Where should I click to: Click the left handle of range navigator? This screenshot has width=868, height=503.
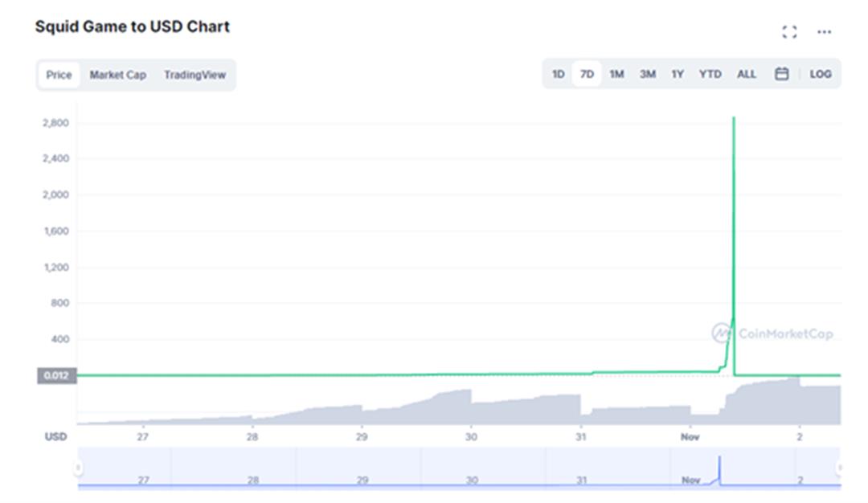78,468
